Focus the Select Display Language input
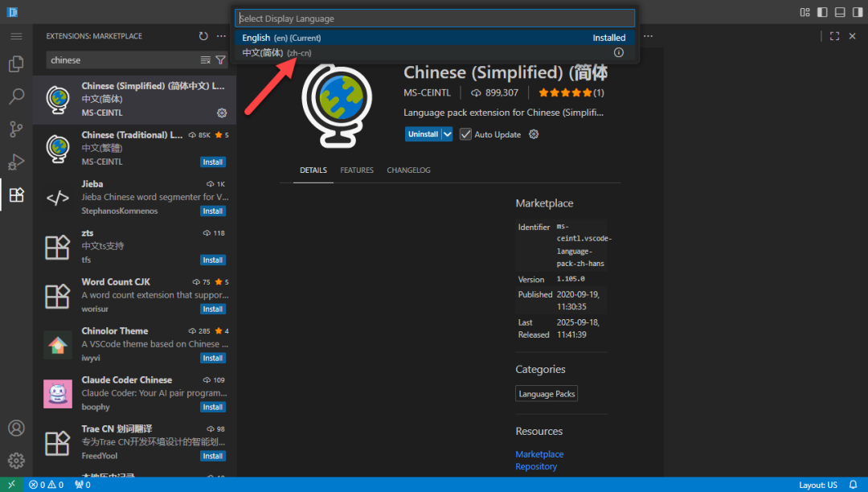 435,18
